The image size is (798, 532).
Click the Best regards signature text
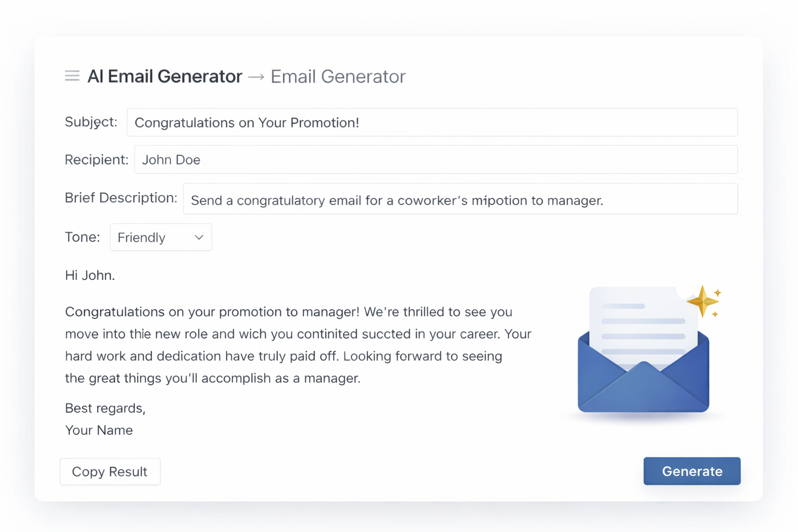pyautogui.click(x=105, y=408)
